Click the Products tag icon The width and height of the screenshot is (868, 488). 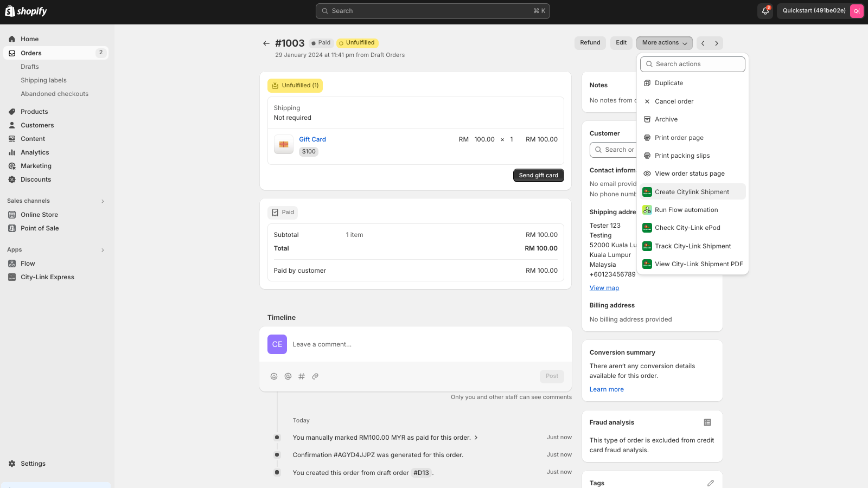pyautogui.click(x=12, y=112)
